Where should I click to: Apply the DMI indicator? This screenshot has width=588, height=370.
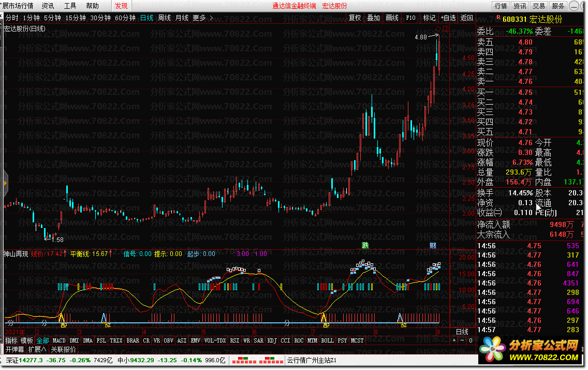click(74, 340)
